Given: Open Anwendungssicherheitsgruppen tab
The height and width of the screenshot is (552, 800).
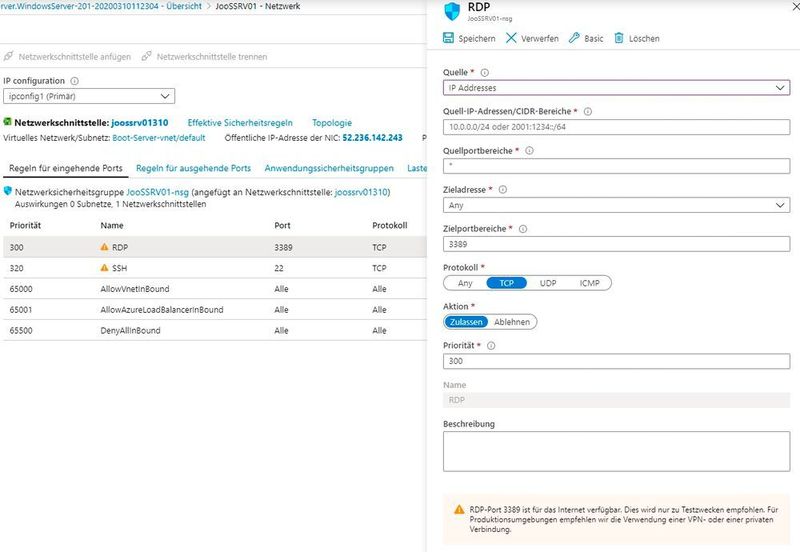Looking at the screenshot, I should coord(329,168).
